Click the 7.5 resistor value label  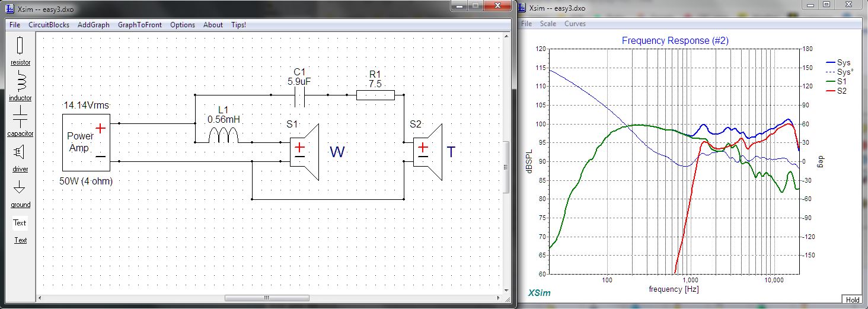point(375,84)
